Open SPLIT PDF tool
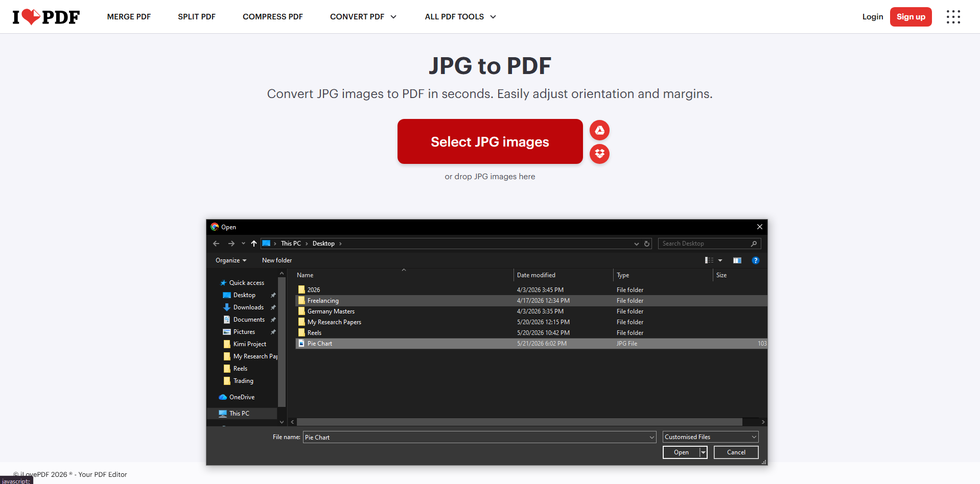The image size is (980, 484). point(197,17)
